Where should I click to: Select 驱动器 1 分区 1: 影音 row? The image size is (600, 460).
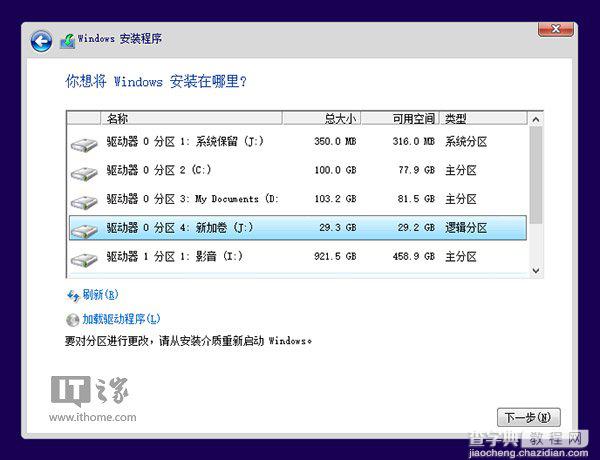pos(298,256)
